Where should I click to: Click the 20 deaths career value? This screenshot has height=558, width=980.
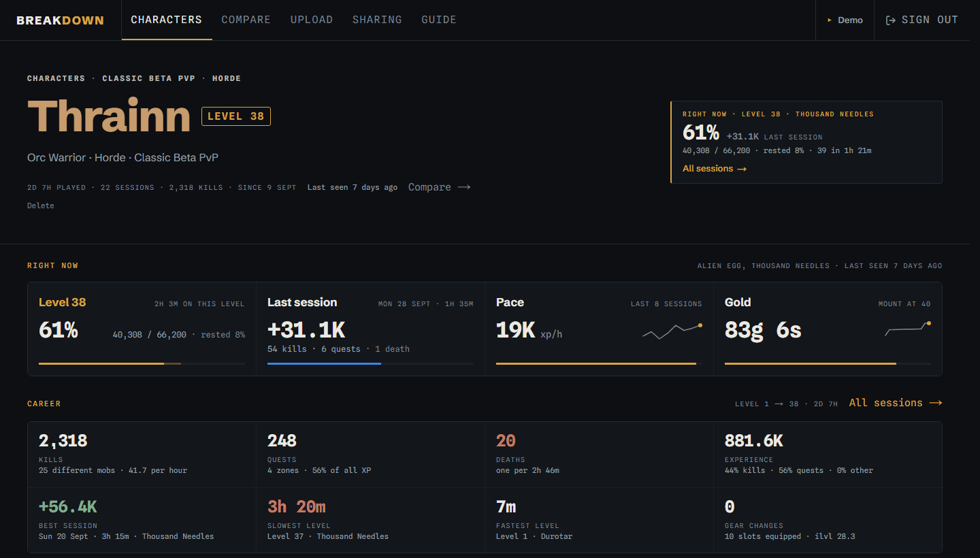(x=506, y=441)
